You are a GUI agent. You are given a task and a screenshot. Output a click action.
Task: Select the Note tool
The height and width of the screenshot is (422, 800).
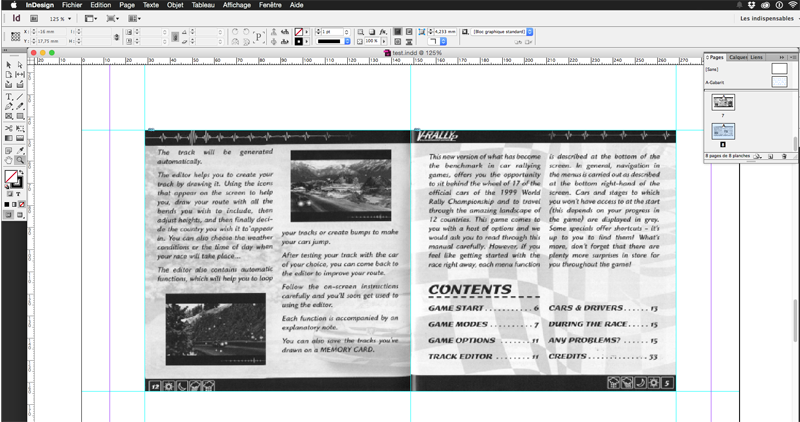pyautogui.click(x=9, y=151)
